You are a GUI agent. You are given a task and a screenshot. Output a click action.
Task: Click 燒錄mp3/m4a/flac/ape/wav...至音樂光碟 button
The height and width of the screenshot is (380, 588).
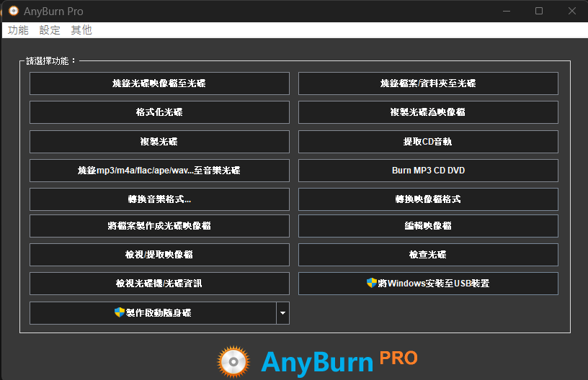pyautogui.click(x=159, y=171)
